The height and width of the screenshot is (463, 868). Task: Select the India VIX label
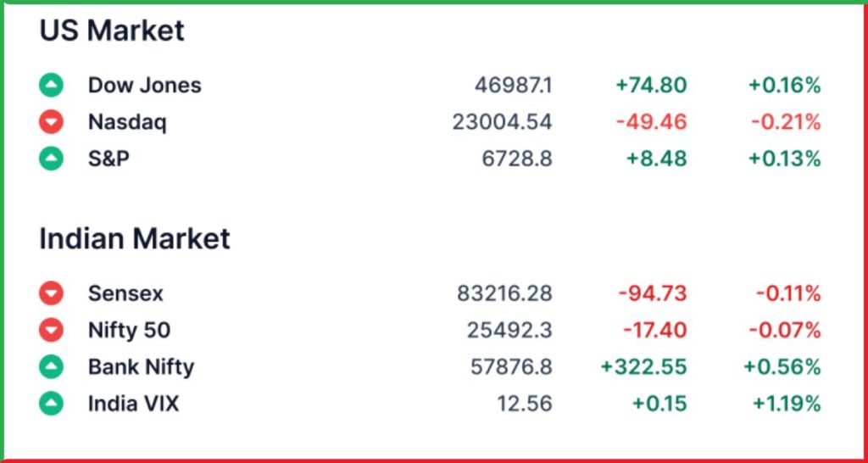133,404
